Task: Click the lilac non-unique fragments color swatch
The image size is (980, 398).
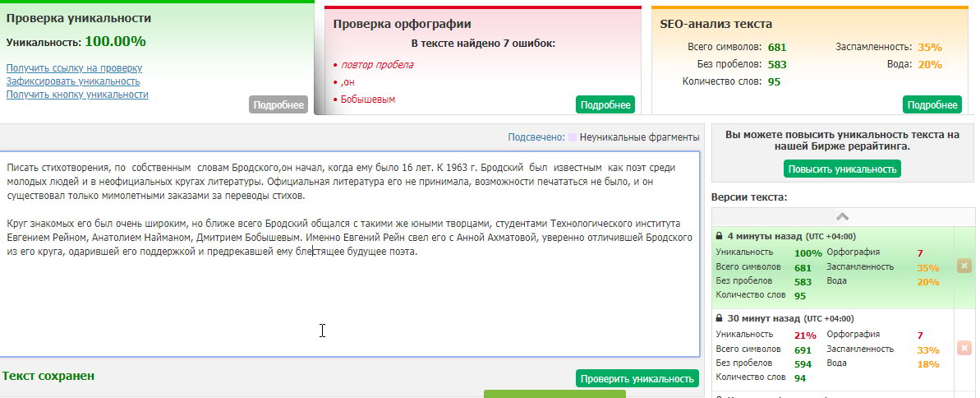Action: point(573,137)
